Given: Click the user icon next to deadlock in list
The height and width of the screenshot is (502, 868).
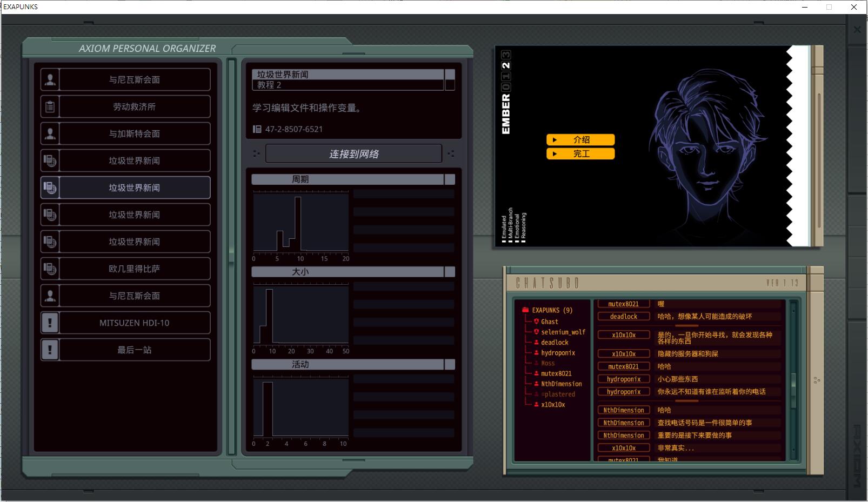Looking at the screenshot, I should coord(536,342).
